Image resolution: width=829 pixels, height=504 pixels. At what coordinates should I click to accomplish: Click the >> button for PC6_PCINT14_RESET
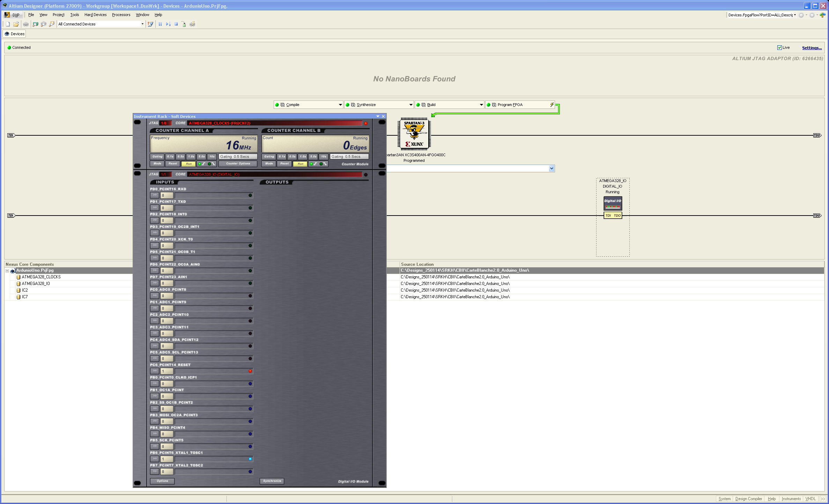tap(155, 371)
